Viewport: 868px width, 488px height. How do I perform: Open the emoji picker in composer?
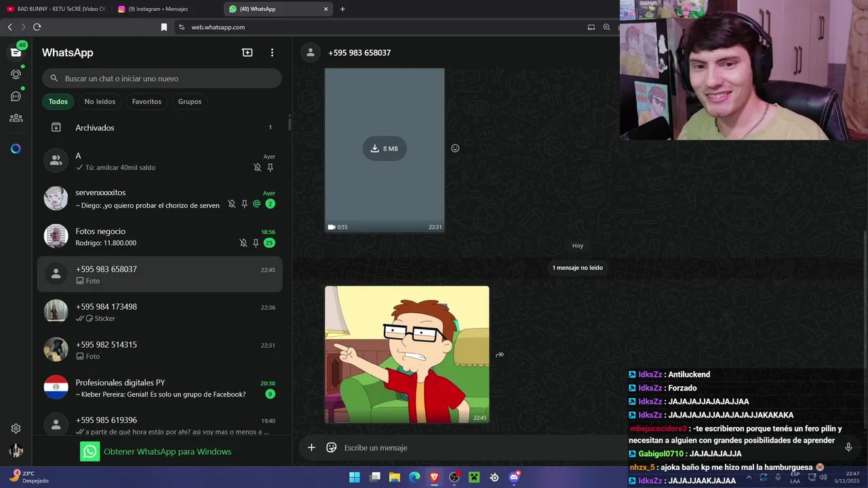coord(332,447)
